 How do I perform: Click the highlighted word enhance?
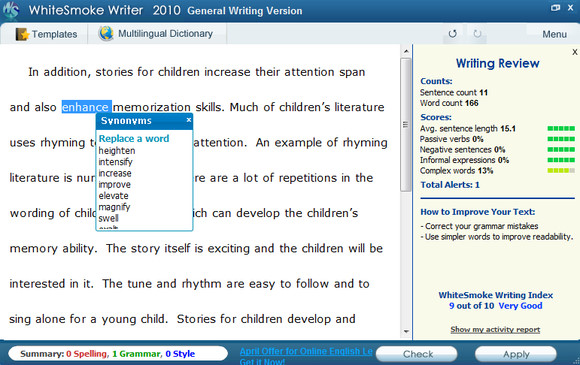86,107
